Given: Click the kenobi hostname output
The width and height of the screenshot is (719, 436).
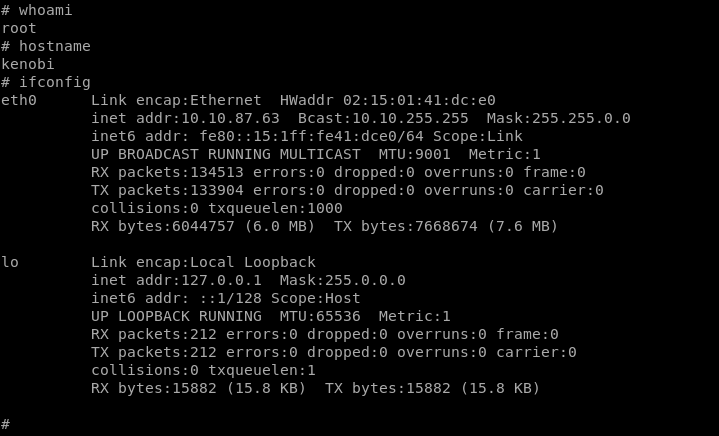Looking at the screenshot, I should [x=28, y=64].
